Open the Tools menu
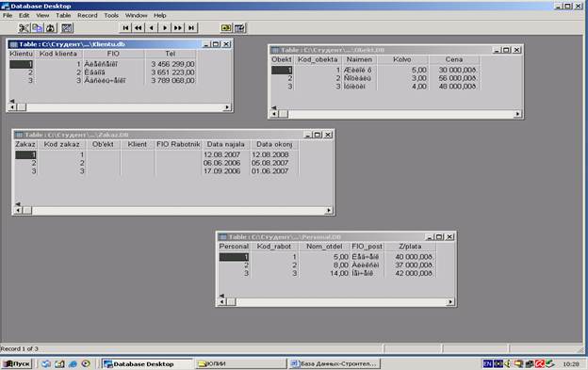 tap(111, 15)
